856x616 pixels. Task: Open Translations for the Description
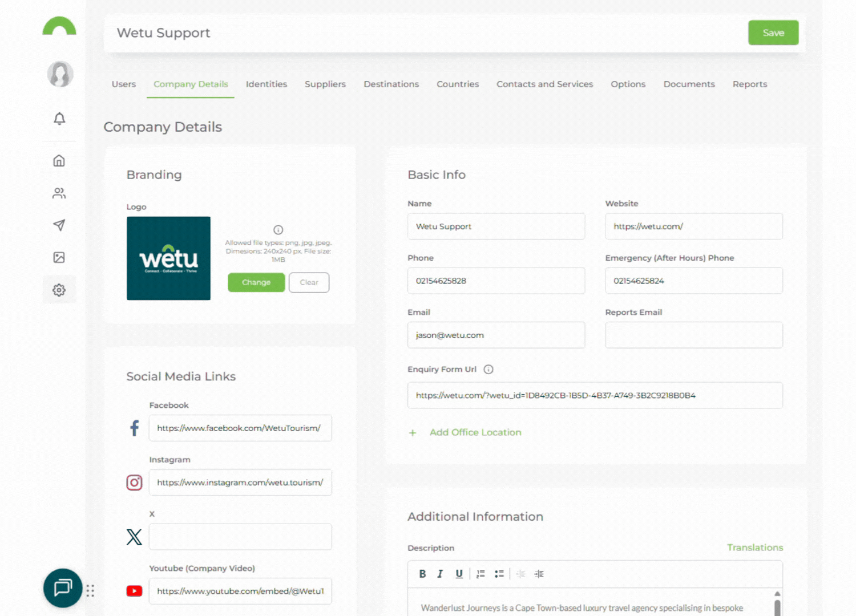point(754,548)
